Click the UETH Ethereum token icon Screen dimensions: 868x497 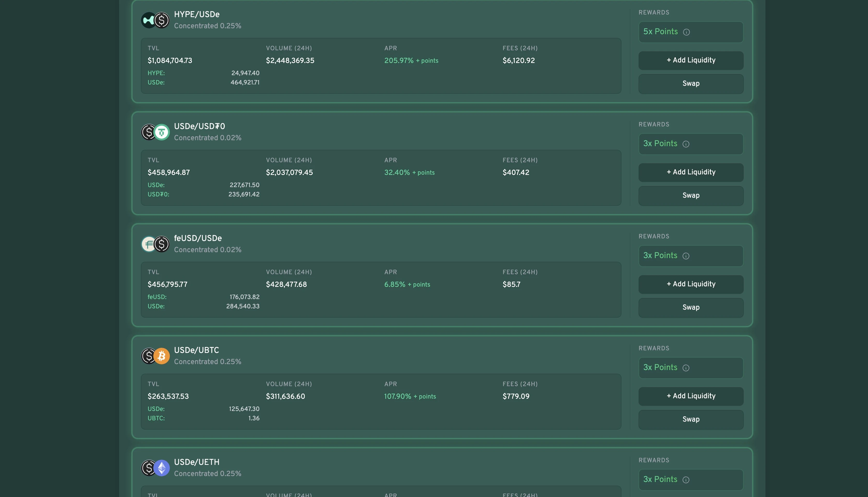(162, 468)
